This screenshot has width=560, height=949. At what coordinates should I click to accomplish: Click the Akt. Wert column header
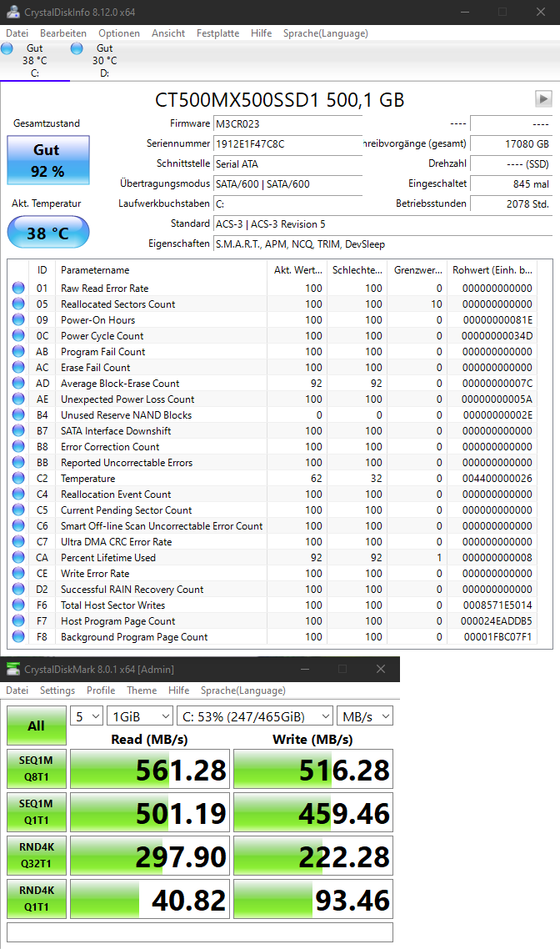[x=297, y=270]
